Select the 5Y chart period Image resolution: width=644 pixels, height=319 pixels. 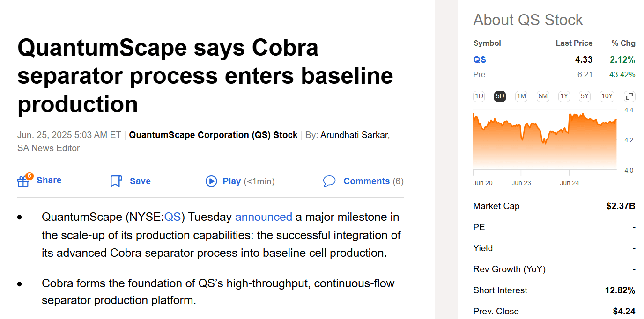click(584, 96)
